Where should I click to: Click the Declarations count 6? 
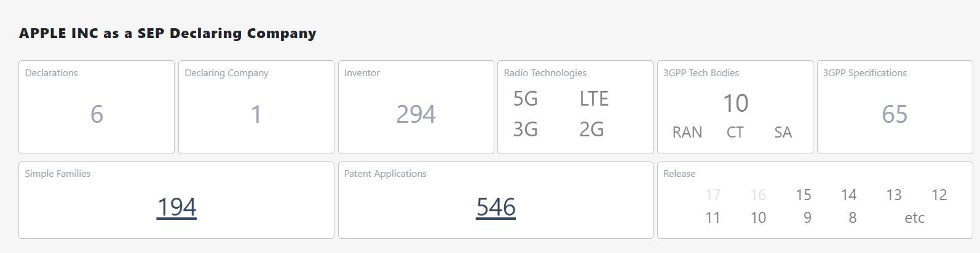coord(97,115)
